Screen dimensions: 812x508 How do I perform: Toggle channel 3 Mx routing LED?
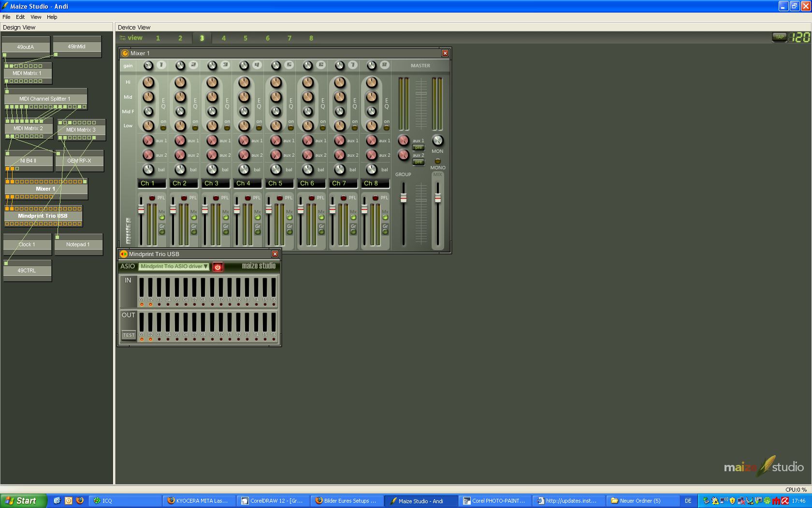click(x=226, y=218)
